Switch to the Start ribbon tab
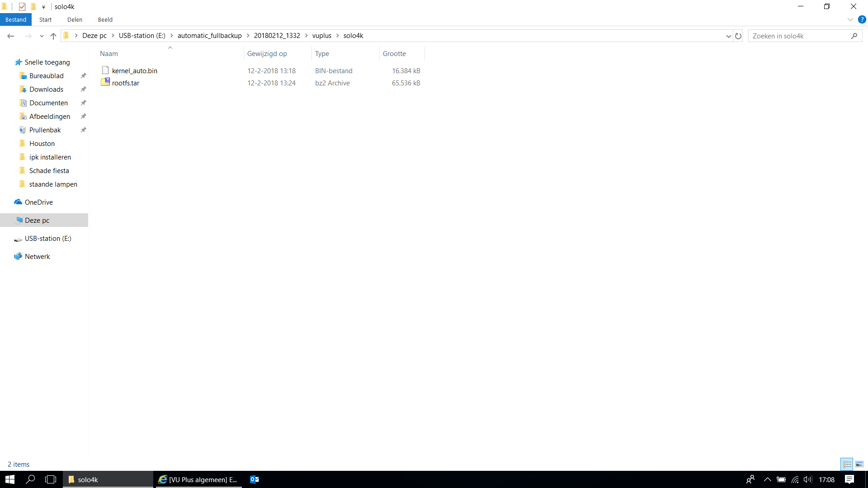 coord(45,19)
